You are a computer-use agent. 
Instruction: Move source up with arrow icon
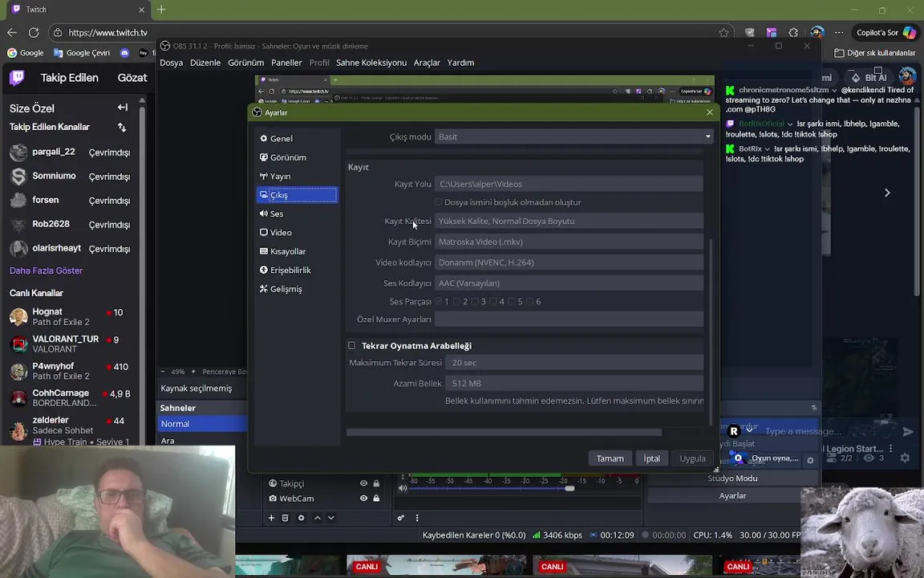(317, 518)
